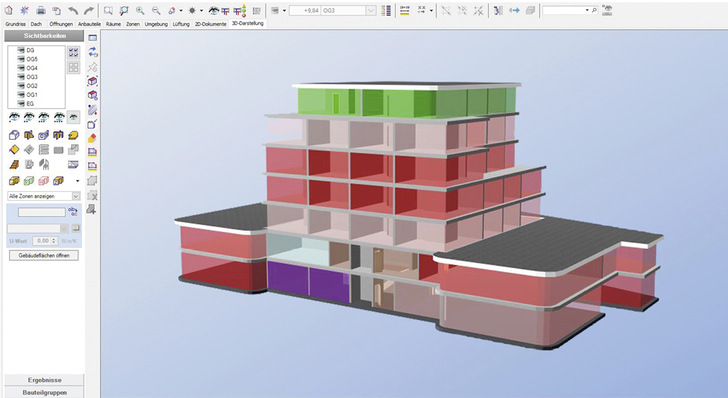Image resolution: width=728 pixels, height=398 pixels.
Task: Expand the OG3 floor selection dropdown
Action: click(x=370, y=10)
